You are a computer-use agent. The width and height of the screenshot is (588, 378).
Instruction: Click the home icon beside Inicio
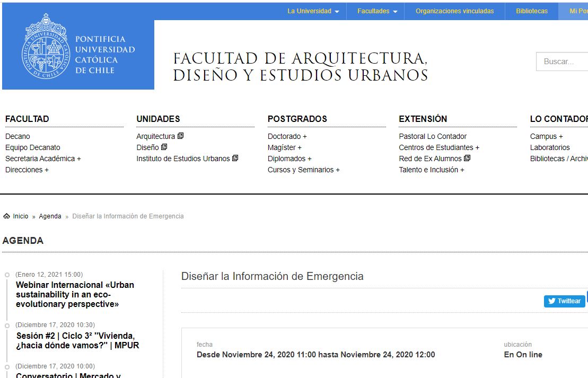pos(6,216)
